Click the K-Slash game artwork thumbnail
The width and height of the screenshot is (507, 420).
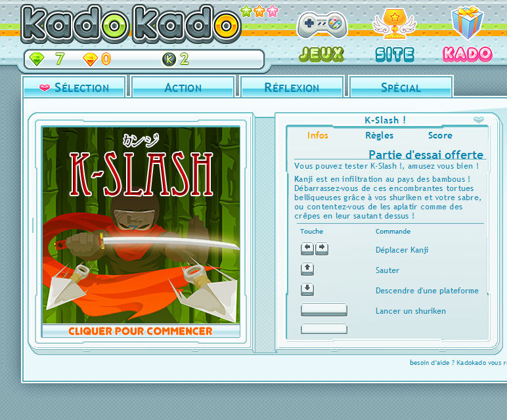(x=141, y=224)
